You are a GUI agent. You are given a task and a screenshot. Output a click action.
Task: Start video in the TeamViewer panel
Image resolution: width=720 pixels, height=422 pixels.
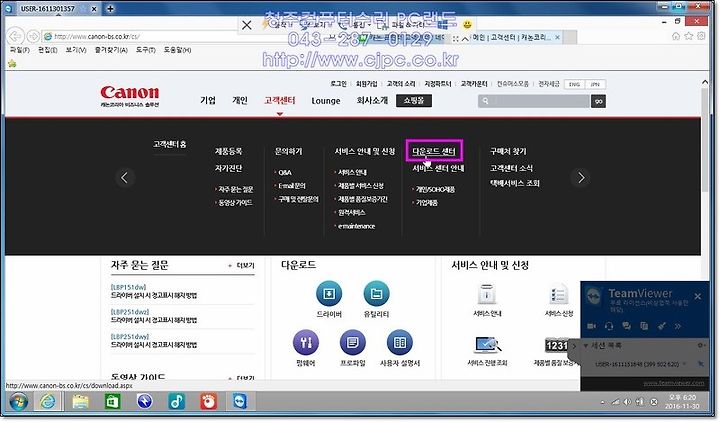click(x=591, y=326)
